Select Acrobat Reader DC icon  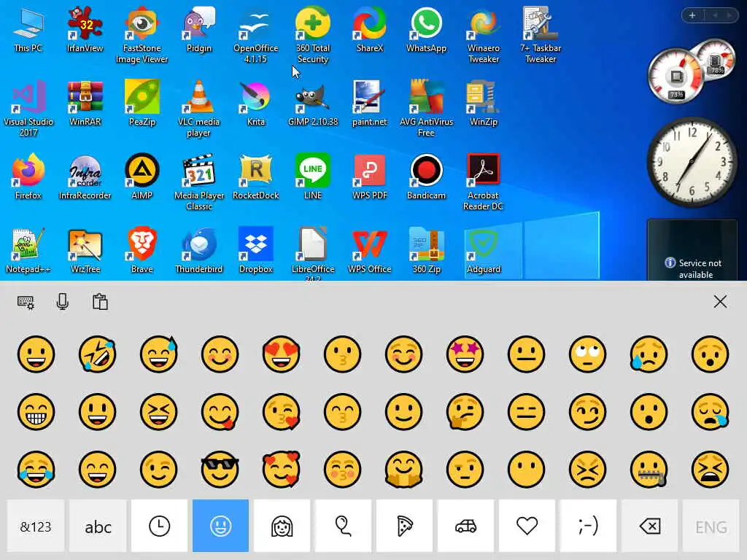(484, 182)
